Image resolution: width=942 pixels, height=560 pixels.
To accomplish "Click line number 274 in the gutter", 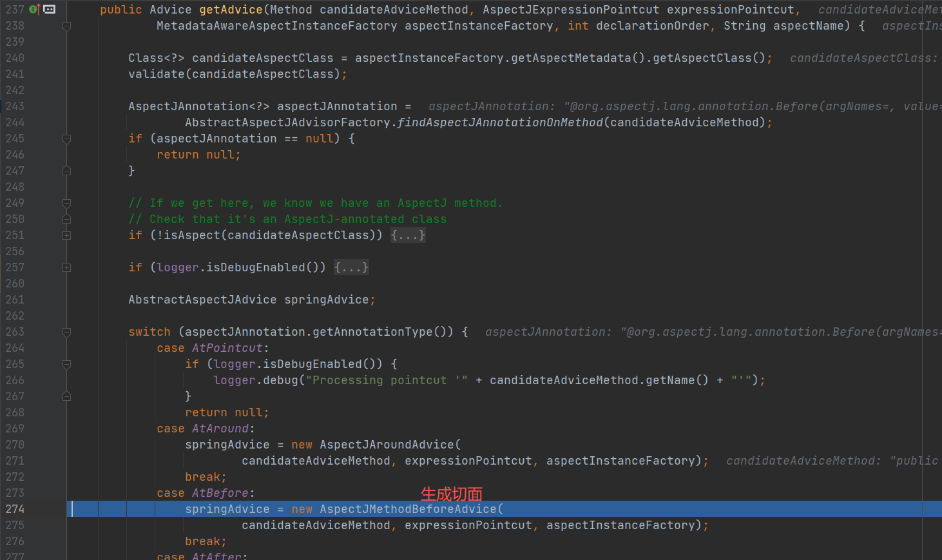I will (x=15, y=509).
